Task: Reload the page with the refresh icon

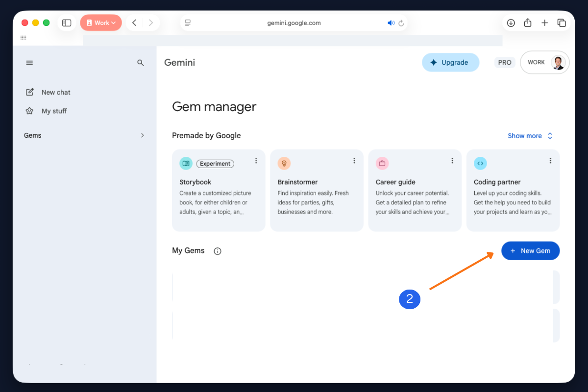Action: 401,23
